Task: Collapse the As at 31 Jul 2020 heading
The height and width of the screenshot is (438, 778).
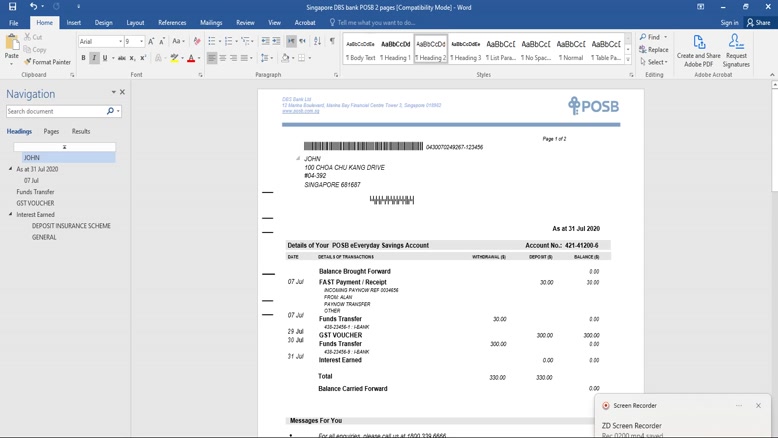Action: (10, 169)
